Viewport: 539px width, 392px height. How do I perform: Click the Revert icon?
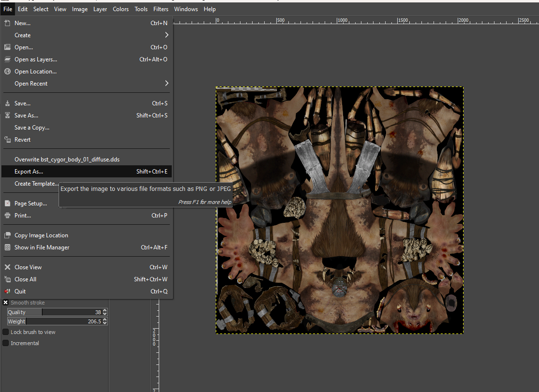coord(7,139)
